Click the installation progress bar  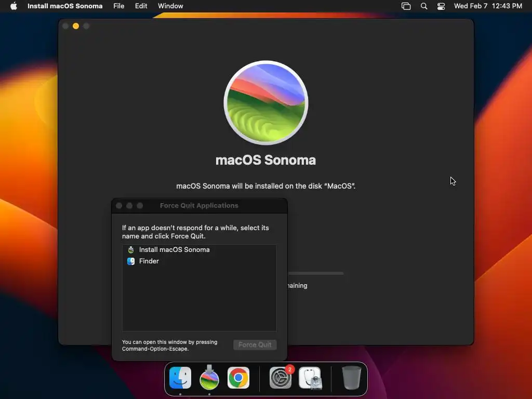(x=315, y=273)
